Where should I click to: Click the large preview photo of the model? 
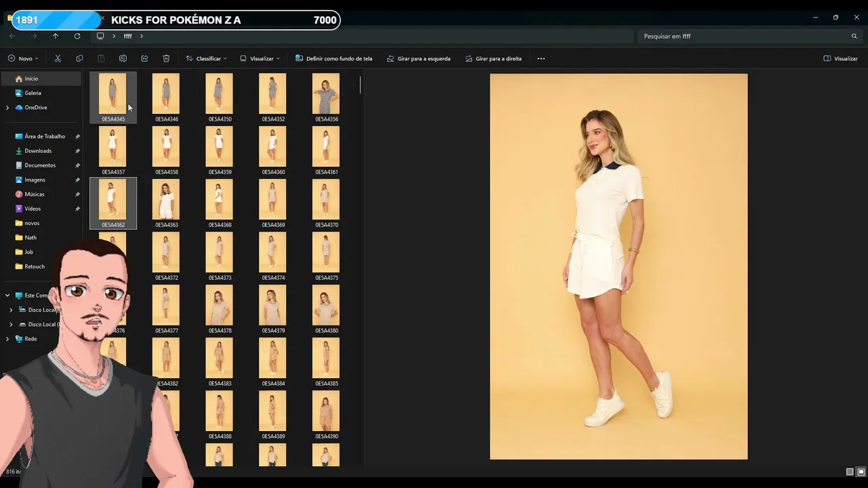coord(618,266)
